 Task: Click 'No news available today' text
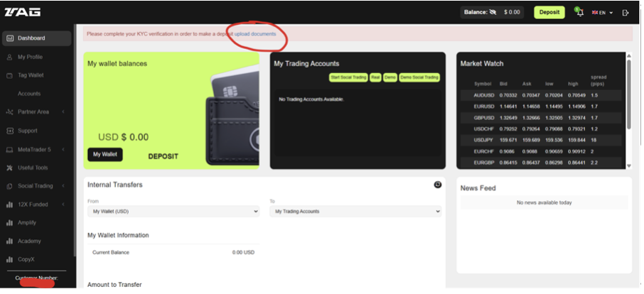[544, 202]
